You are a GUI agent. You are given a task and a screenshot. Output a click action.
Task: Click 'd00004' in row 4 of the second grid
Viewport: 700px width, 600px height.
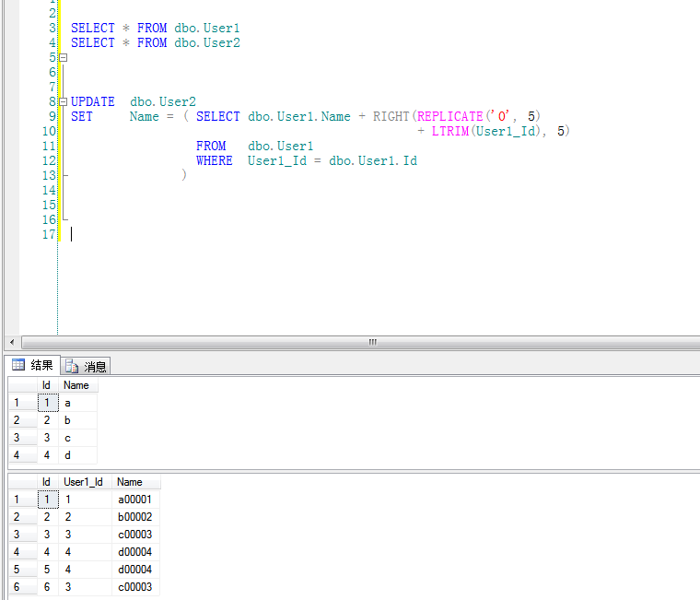135,552
